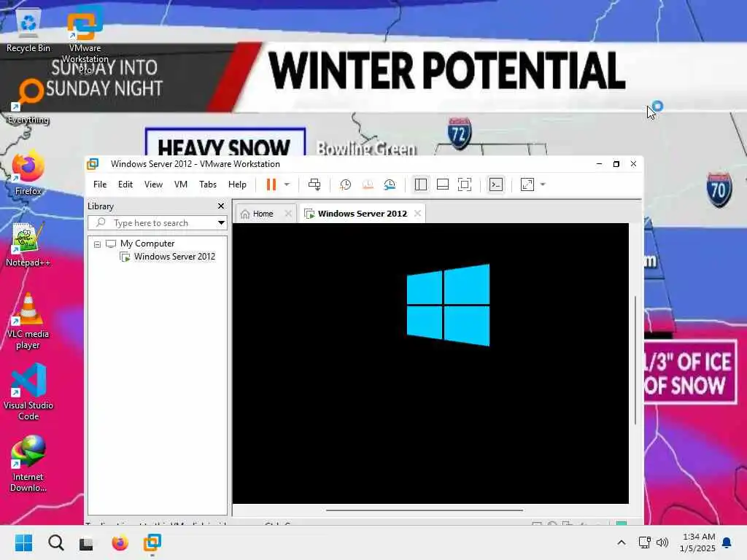The image size is (747, 560).
Task: Open the Help menu
Action: [237, 184]
